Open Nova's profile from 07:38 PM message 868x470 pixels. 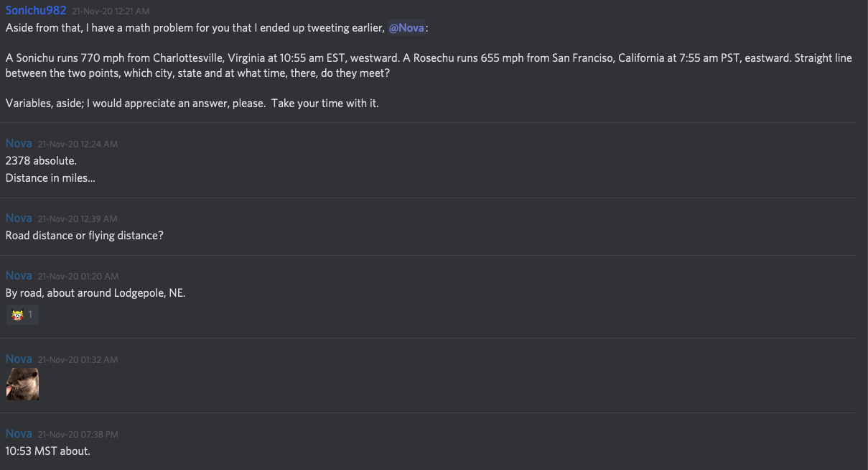[x=19, y=434]
